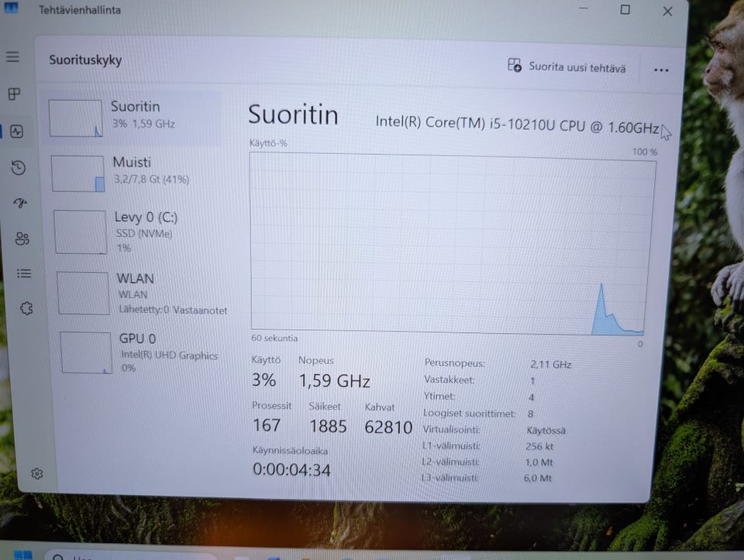
Task: Click the 3% usage value
Action: [x=263, y=380]
